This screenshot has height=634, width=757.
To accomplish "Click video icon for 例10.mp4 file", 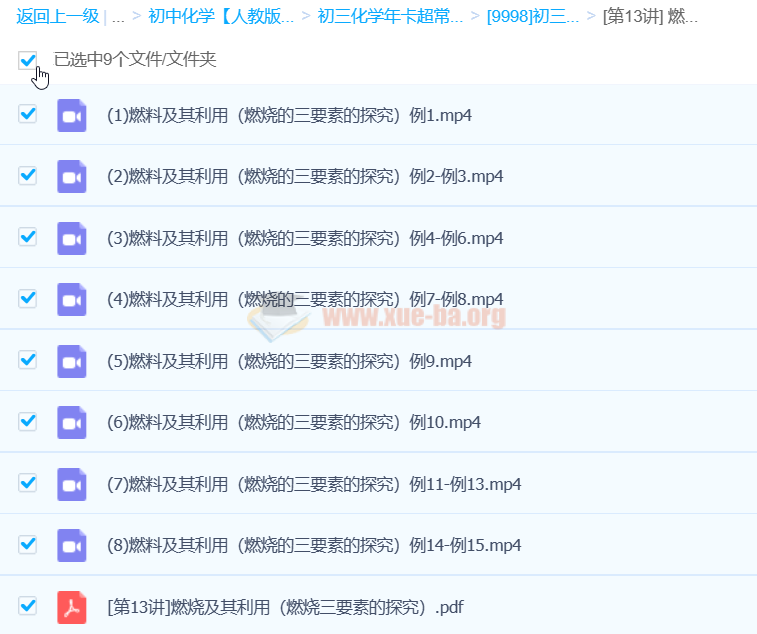I will 72,422.
